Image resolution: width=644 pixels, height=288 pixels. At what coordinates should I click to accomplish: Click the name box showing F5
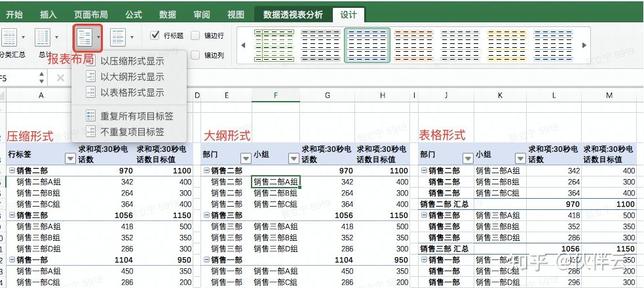pos(16,78)
